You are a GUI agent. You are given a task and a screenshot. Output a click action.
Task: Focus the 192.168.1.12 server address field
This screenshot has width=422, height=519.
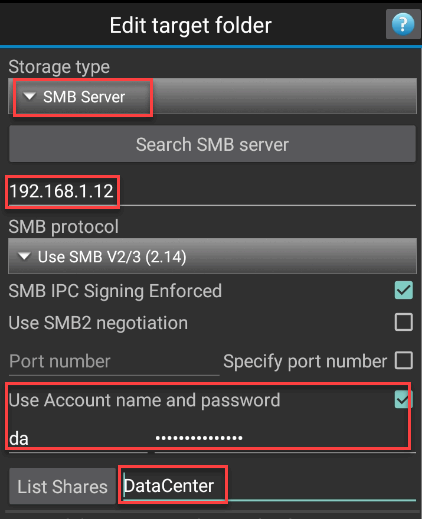pyautogui.click(x=212, y=191)
